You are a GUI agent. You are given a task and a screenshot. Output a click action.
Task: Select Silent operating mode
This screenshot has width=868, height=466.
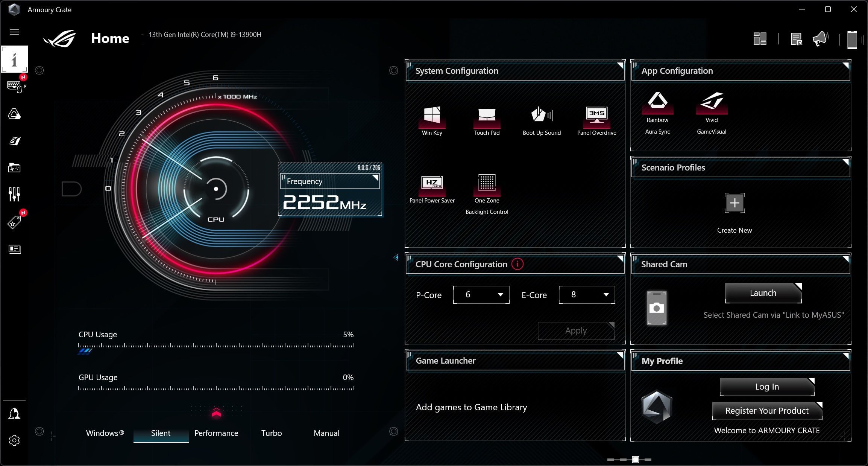click(x=161, y=433)
